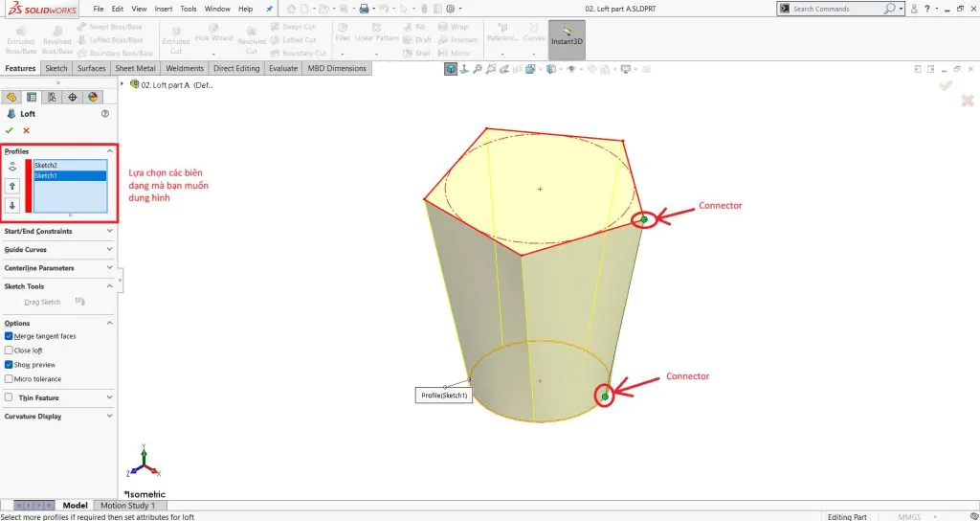Click View Settings monitor icon
Screen dimensions: 980x521
pos(626,69)
